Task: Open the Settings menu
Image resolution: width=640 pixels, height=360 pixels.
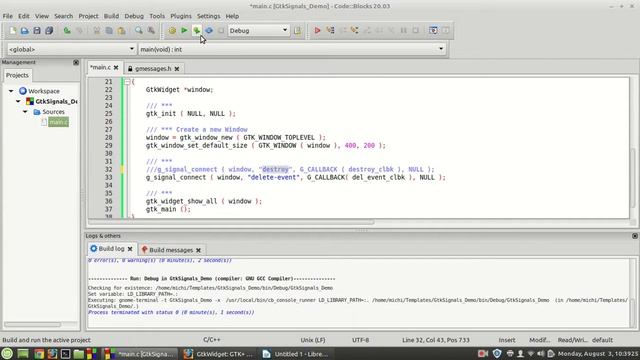Action: [x=209, y=16]
